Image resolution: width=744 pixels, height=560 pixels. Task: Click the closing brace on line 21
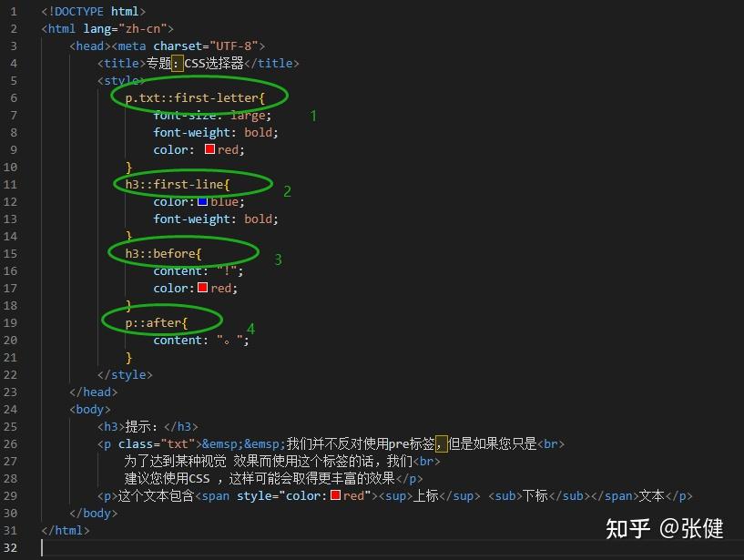(128, 357)
